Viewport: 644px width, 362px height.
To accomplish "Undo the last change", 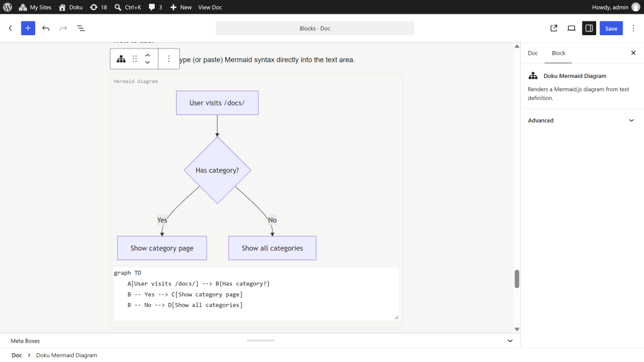I will 45,28.
